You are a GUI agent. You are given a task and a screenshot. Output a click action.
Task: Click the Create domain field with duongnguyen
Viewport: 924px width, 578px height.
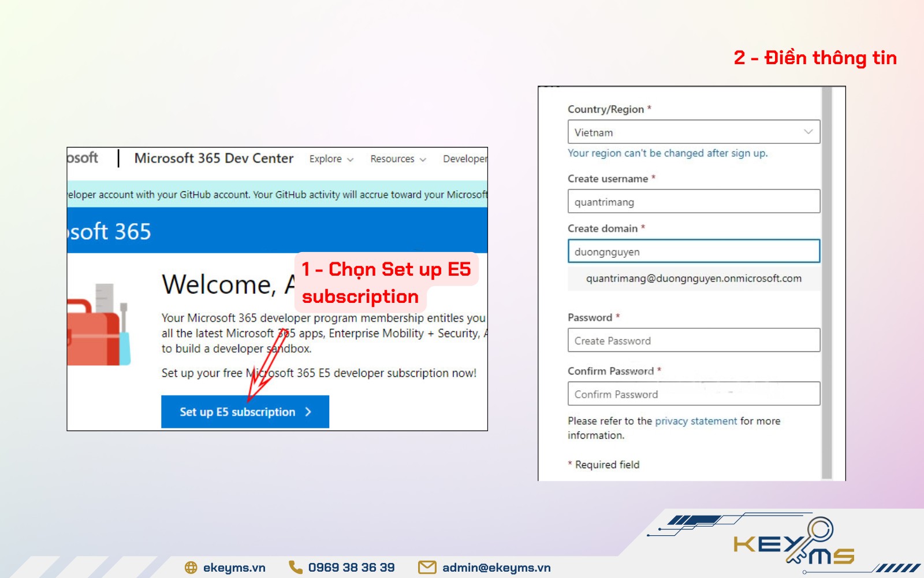click(x=694, y=251)
